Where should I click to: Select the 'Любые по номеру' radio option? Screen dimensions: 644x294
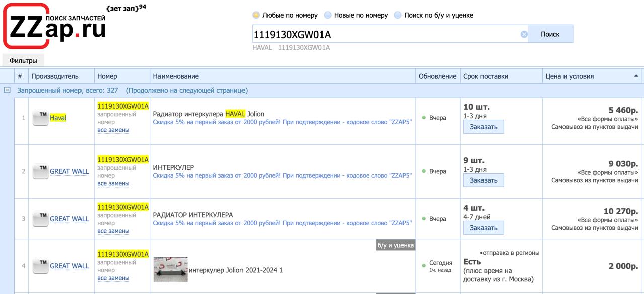click(256, 15)
